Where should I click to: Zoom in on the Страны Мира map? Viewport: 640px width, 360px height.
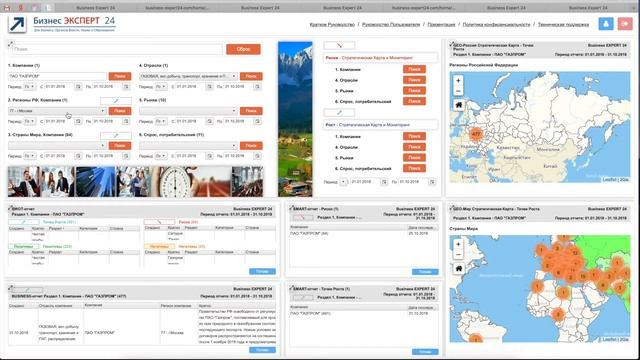tap(458, 244)
